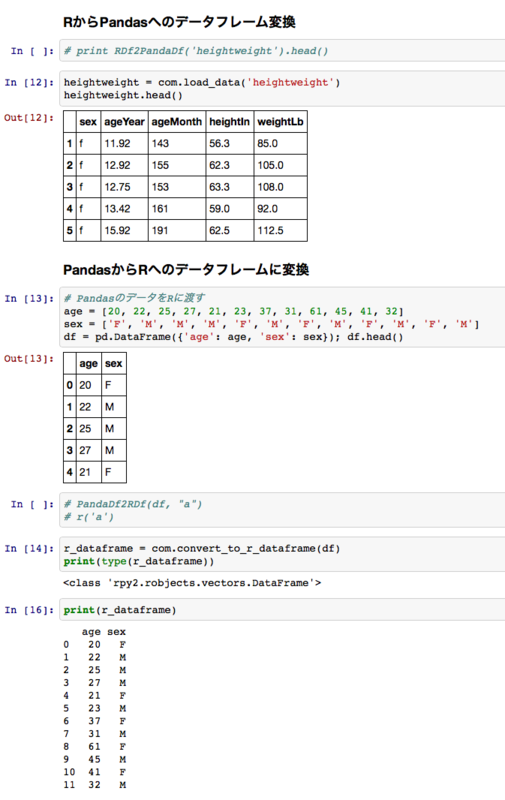Click the 'sex' header in heightweight table

(x=88, y=122)
